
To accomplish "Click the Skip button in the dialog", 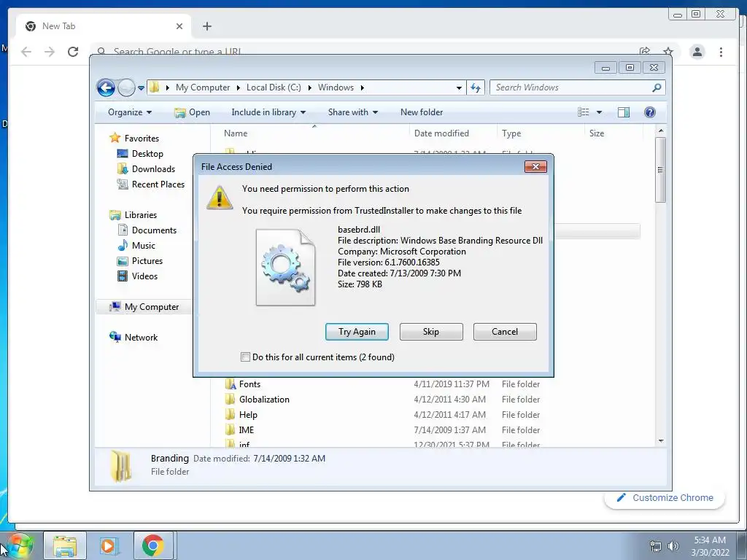I will tap(431, 332).
